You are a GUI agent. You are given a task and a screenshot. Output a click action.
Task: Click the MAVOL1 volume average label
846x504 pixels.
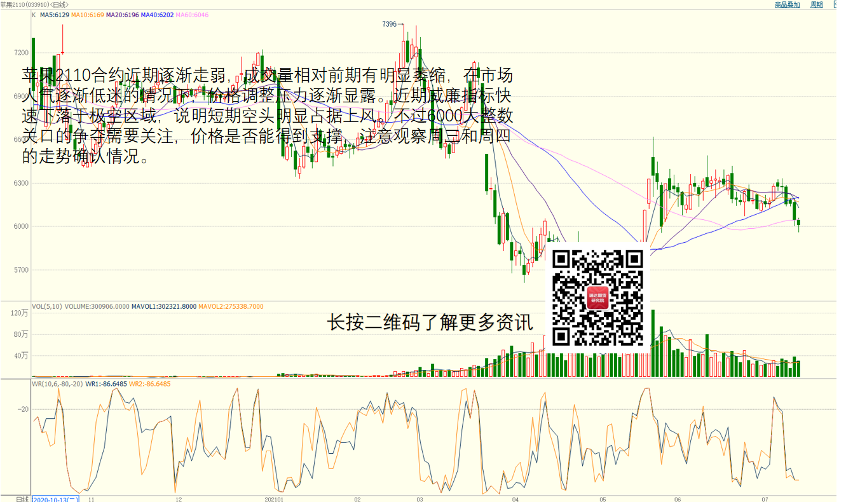pyautogui.click(x=163, y=307)
